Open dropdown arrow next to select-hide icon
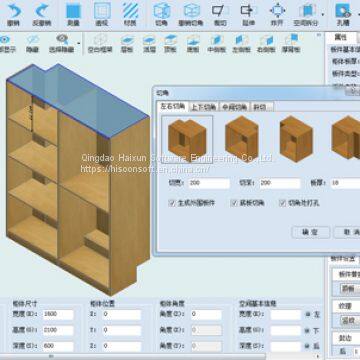 tap(78, 43)
